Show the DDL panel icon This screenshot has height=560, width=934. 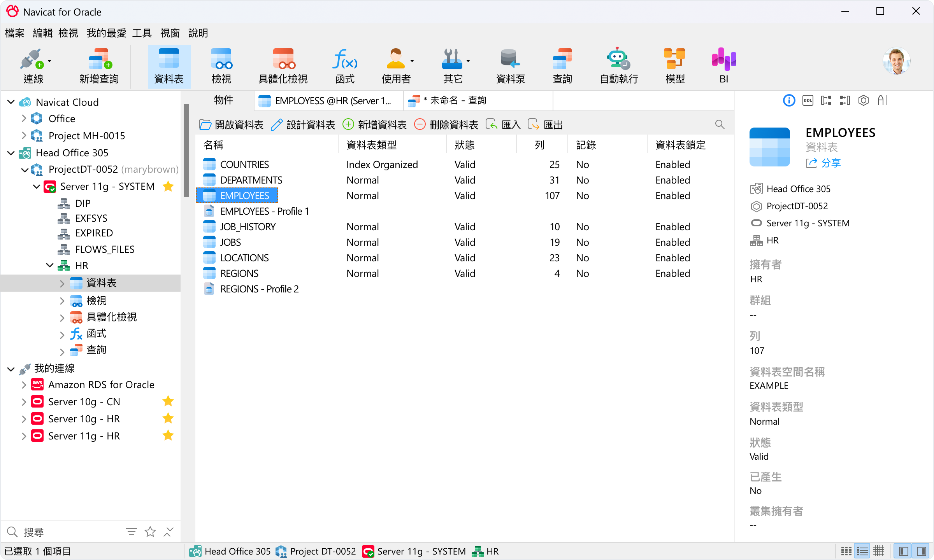[x=808, y=100]
